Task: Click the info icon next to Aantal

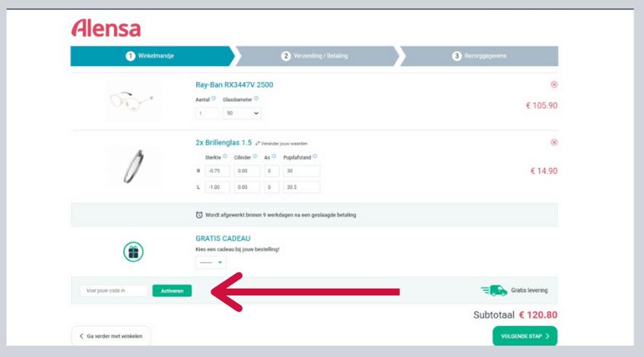Action: click(x=213, y=99)
